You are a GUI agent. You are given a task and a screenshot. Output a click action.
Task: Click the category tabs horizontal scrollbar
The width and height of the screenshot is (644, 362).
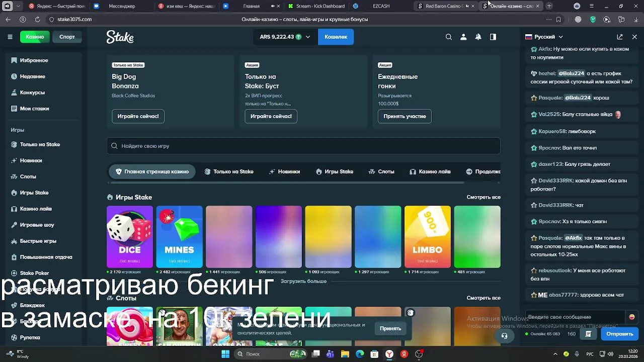pyautogui.click(x=287, y=183)
